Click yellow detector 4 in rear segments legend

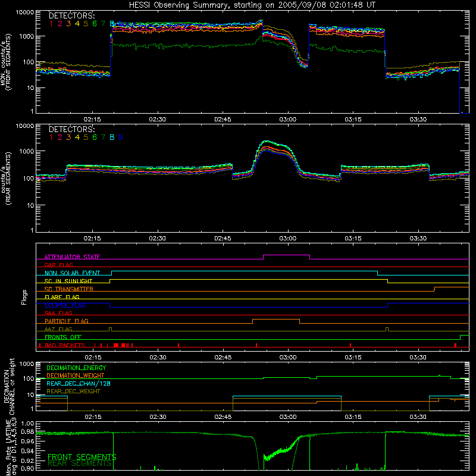pyautogui.click(x=77, y=137)
